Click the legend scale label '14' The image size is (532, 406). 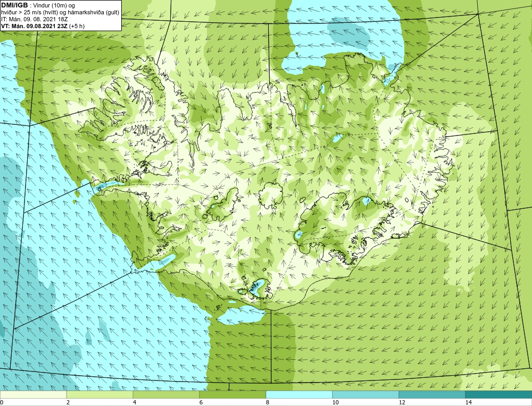point(469,402)
